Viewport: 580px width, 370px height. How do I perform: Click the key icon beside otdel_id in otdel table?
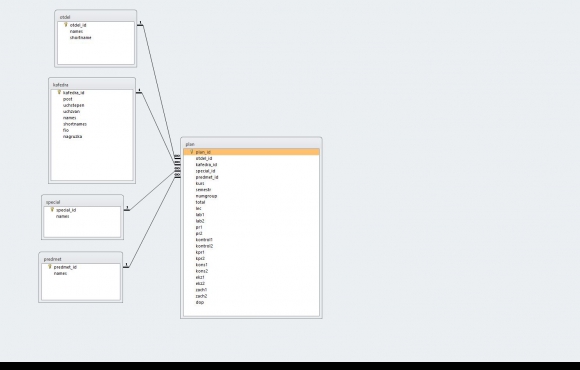click(x=65, y=25)
